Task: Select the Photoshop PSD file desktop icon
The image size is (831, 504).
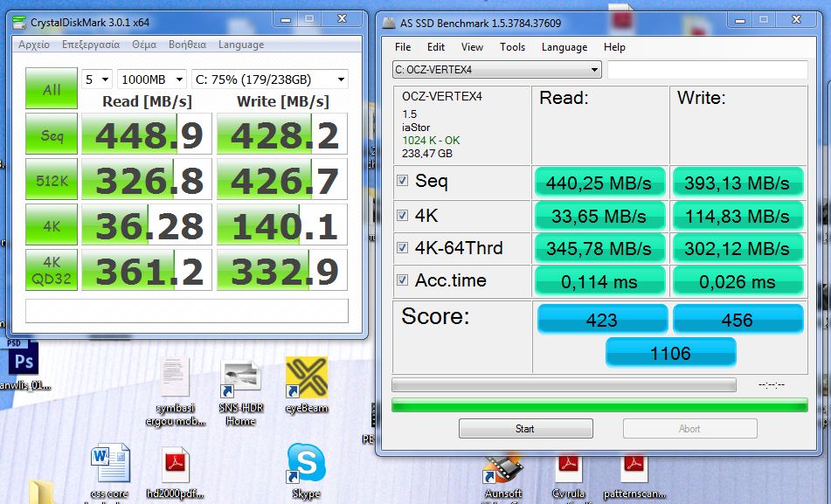Action: 24,364
